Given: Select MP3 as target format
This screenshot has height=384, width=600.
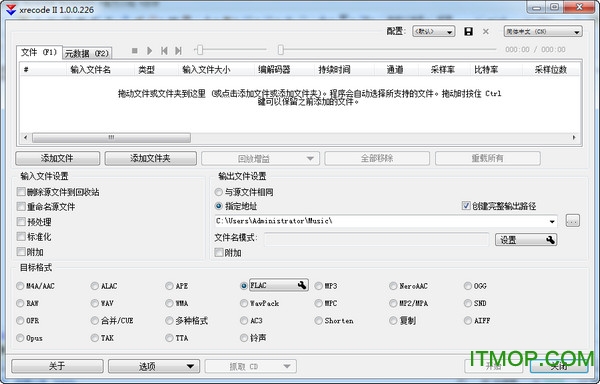Looking at the screenshot, I should 318,286.
